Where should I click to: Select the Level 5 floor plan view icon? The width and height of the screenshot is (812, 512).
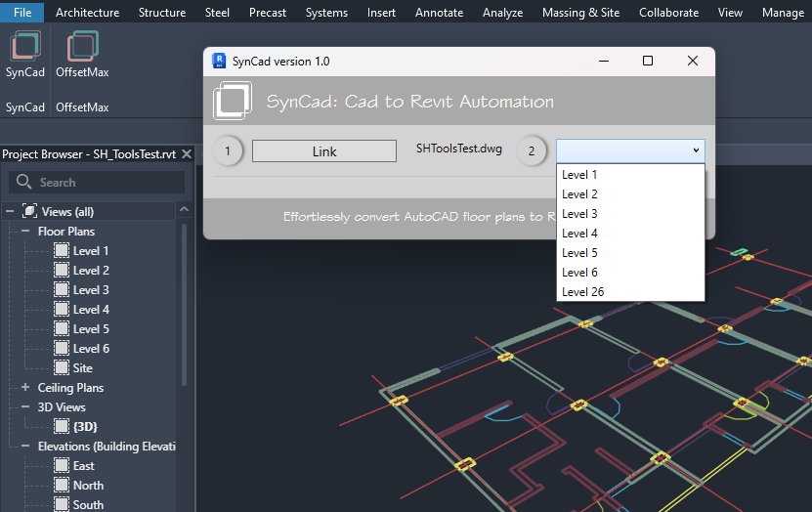coord(62,328)
